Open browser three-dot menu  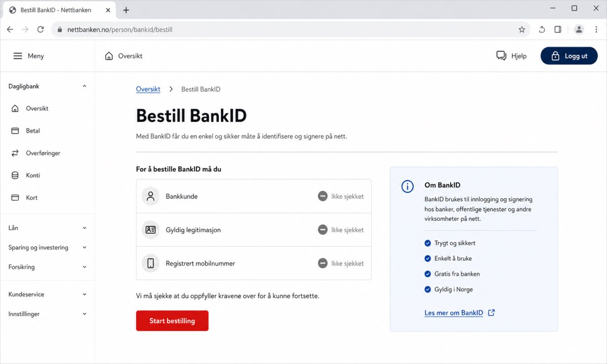(x=596, y=30)
